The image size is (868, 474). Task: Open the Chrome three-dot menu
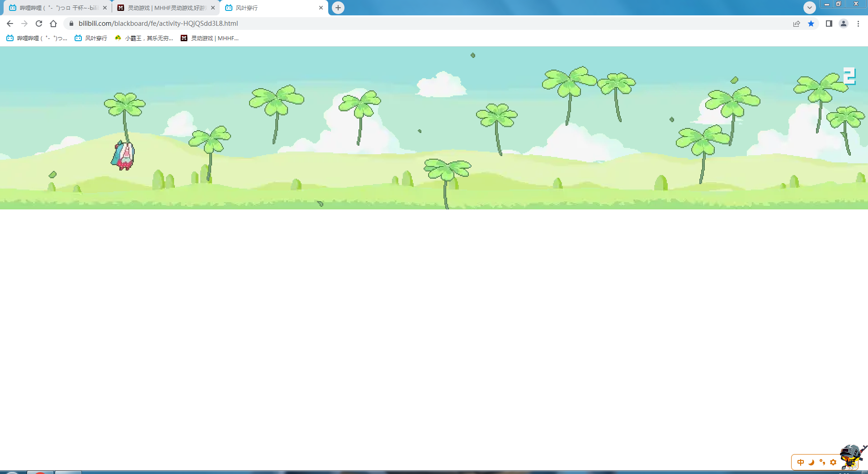pos(858,24)
